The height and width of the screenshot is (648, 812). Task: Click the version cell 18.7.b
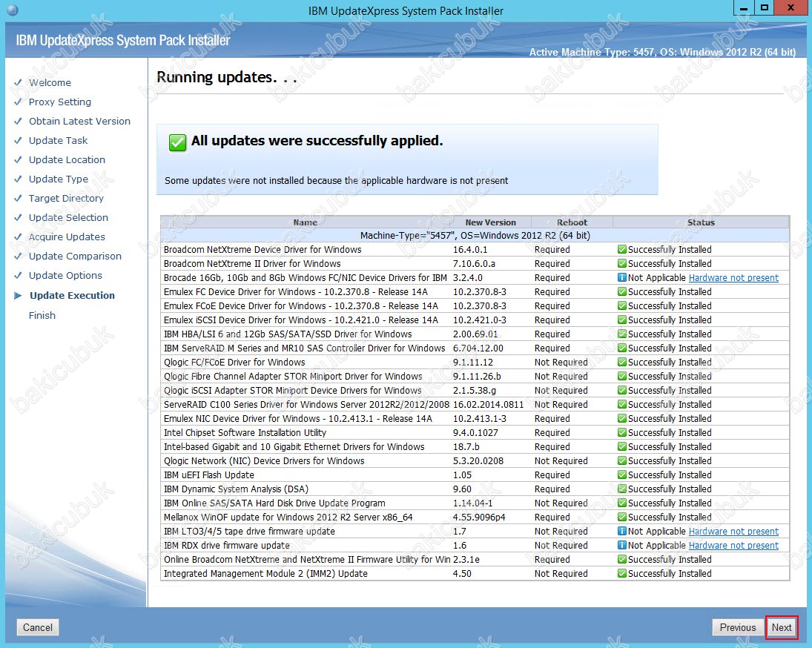(x=466, y=446)
